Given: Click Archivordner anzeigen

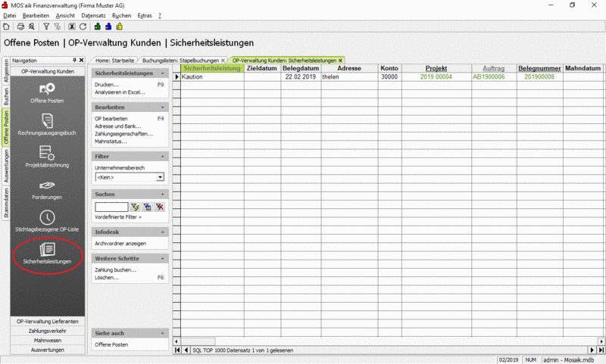Looking at the screenshot, I should tap(120, 244).
